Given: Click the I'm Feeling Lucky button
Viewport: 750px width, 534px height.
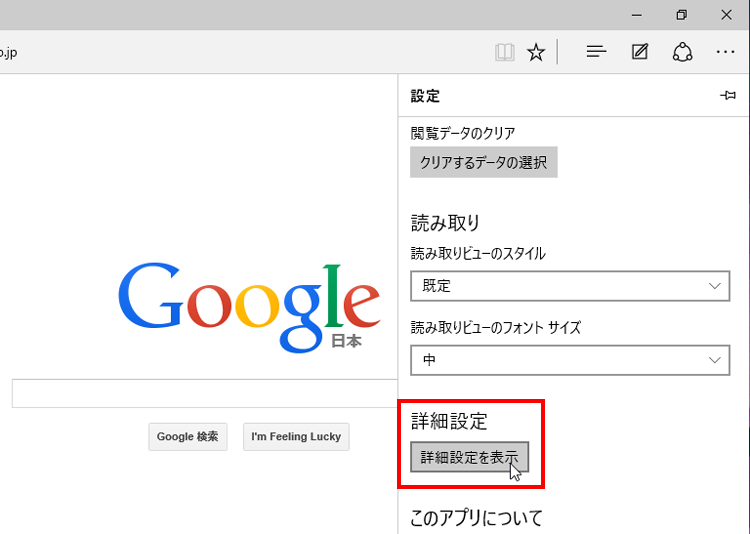Looking at the screenshot, I should 296,437.
